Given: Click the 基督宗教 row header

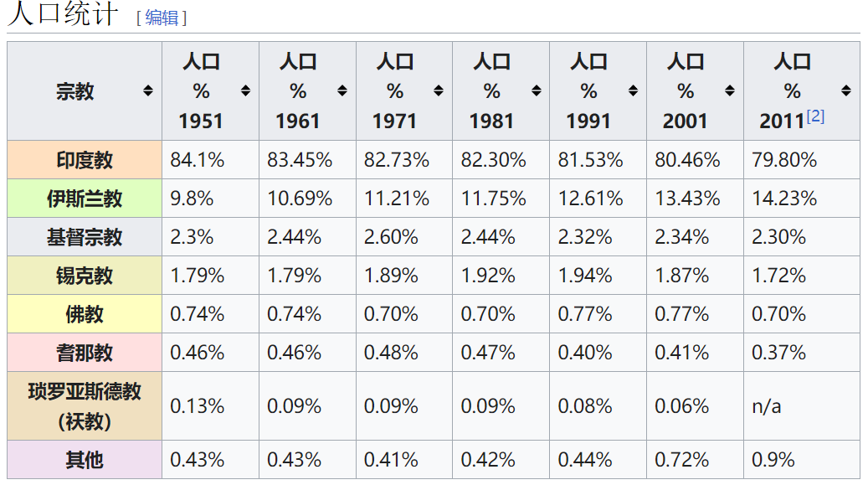Looking at the screenshot, I should click(x=85, y=237).
